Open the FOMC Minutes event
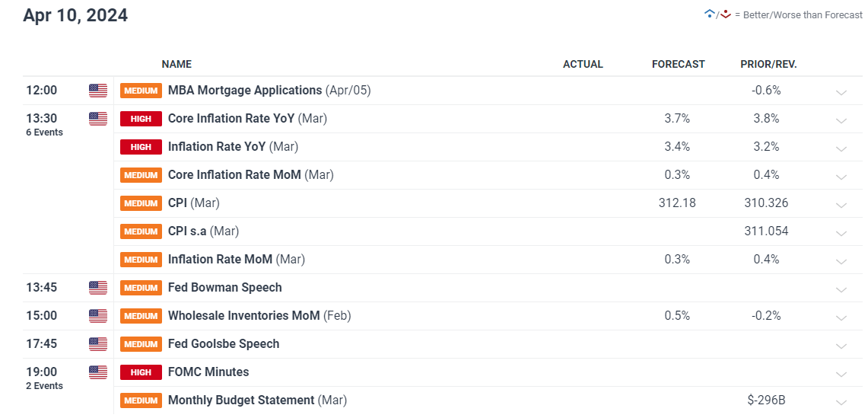This screenshot has height=418, width=868. [208, 372]
